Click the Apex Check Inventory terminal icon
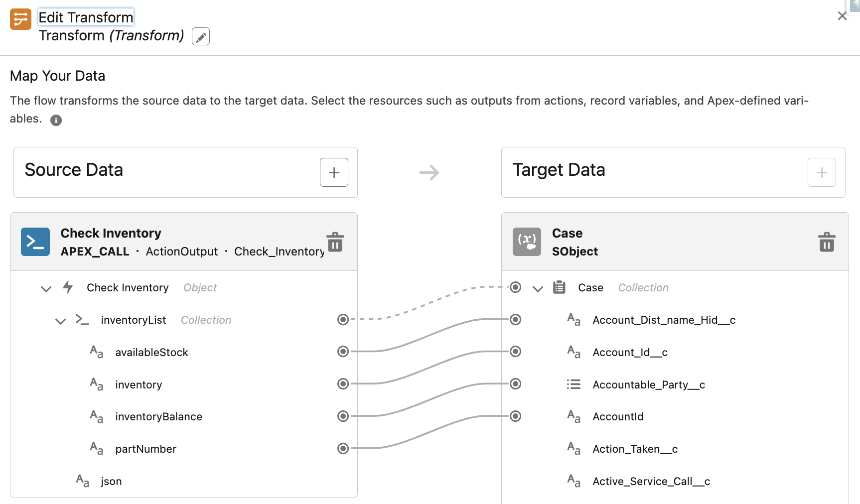Screen dimensions: 860x504 (35, 242)
